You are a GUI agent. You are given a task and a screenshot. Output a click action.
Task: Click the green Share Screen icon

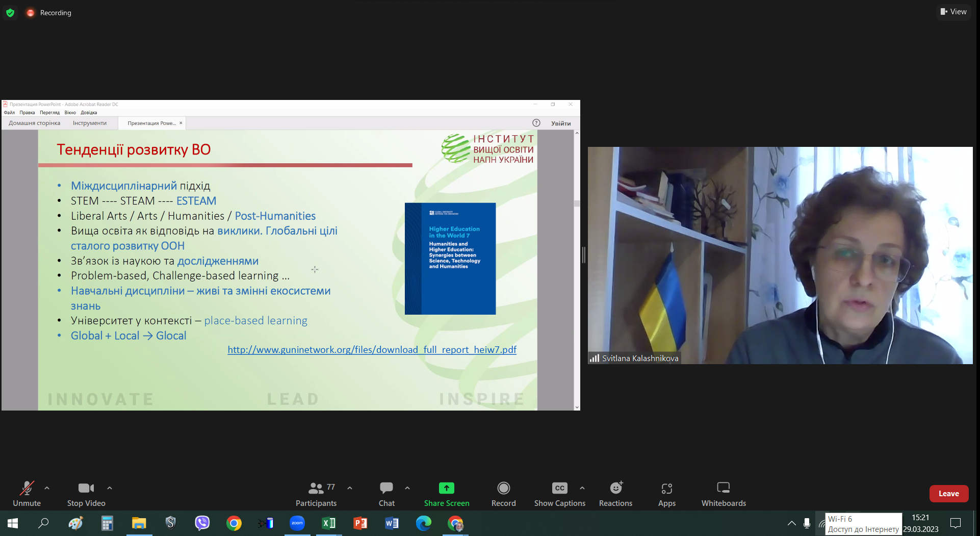[x=446, y=488]
